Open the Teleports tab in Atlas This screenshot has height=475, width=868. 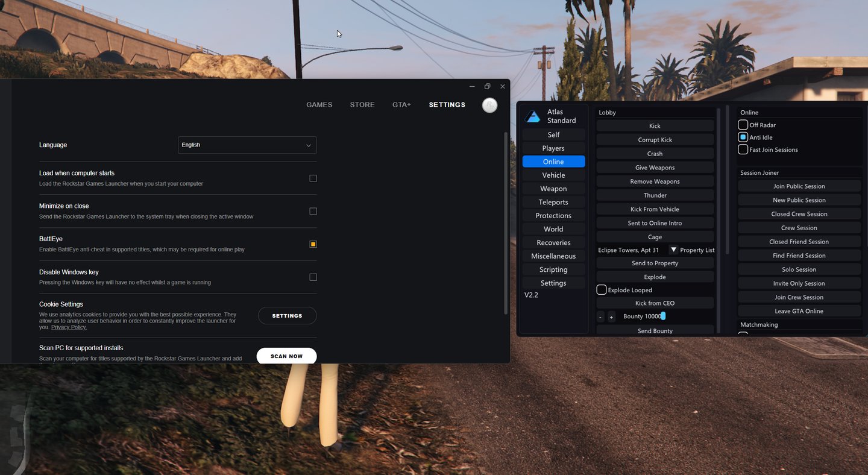[553, 202]
